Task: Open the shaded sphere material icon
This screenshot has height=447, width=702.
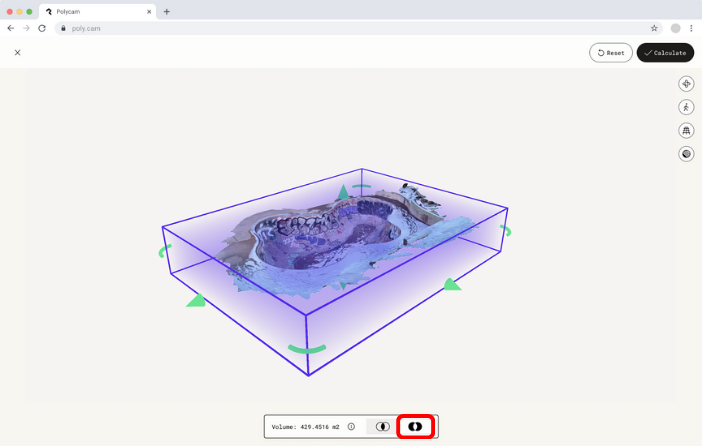Action: point(686,154)
